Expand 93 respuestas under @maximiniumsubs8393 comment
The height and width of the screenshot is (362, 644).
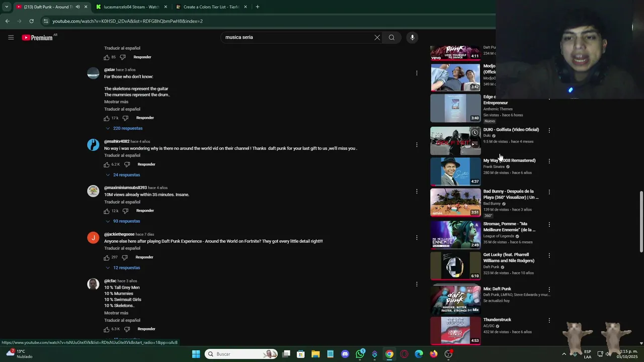(x=123, y=221)
